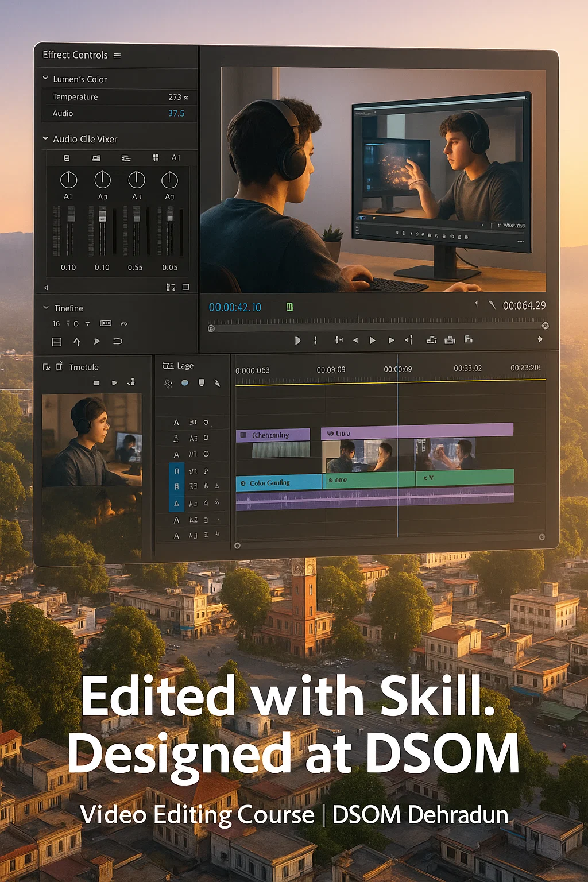This screenshot has width=588, height=882.
Task: Toggle the second blue highlighted track target
Action: 176,486
